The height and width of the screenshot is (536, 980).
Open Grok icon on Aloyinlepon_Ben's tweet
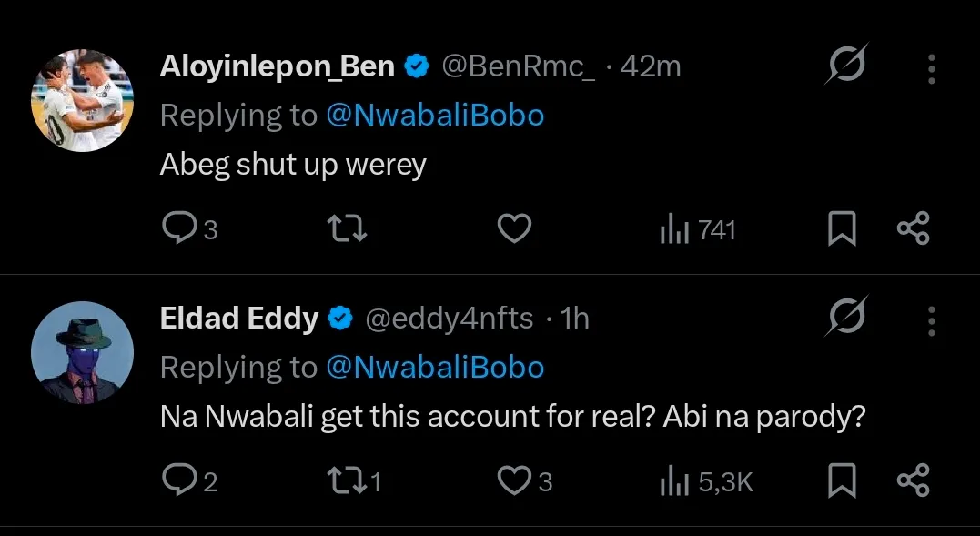pyautogui.click(x=846, y=66)
